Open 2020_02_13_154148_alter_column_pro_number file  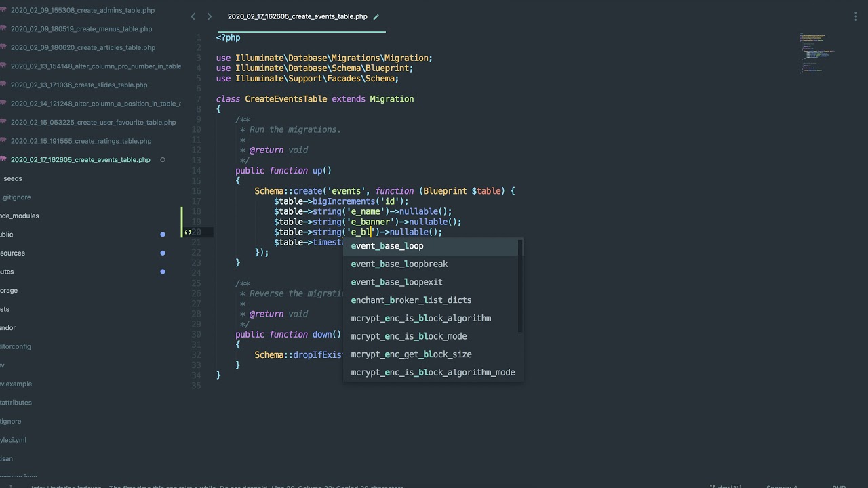point(96,66)
